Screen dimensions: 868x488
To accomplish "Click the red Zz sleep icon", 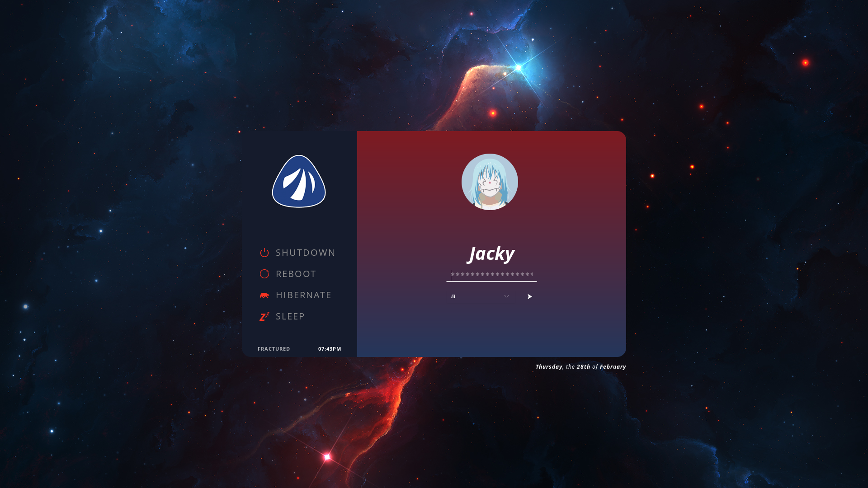I will 264,316.
